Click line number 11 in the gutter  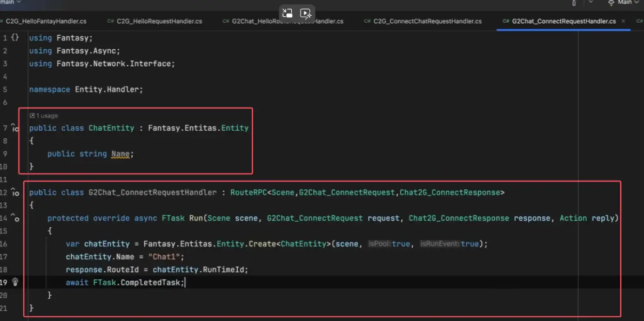(x=4, y=179)
